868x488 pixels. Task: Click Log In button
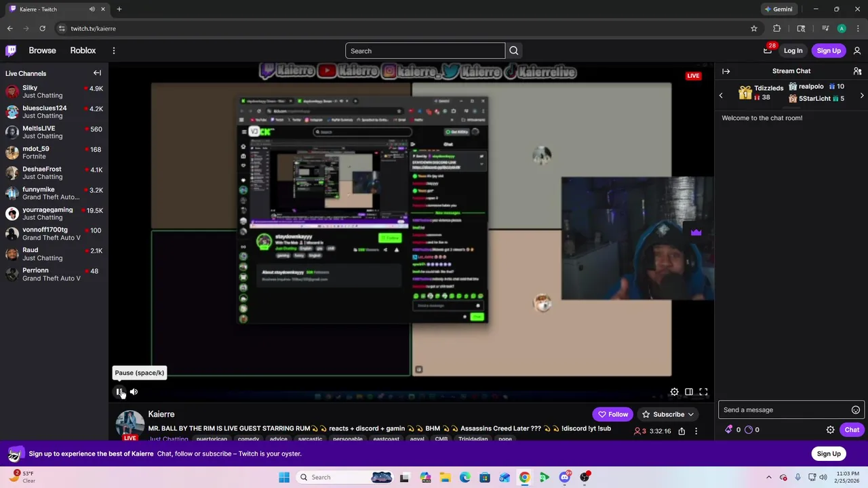pos(793,51)
